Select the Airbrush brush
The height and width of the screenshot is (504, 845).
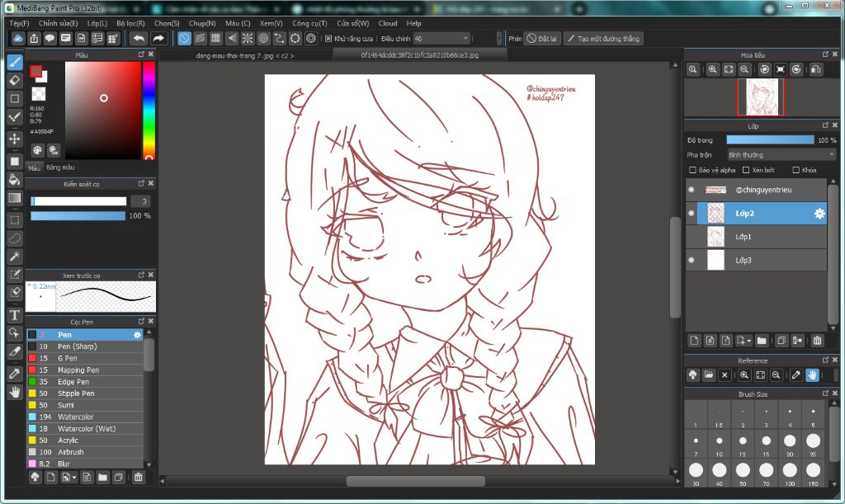tap(85, 452)
